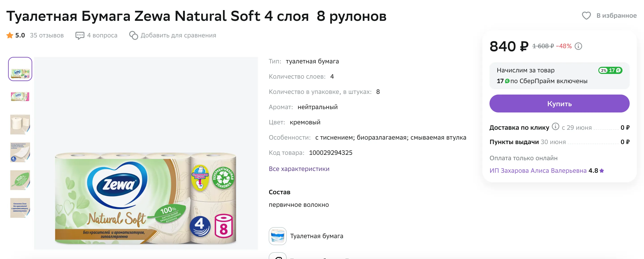The width and height of the screenshot is (644, 259).
Task: Open seller ИП Захарова Алиса Валерьевна link
Action: coord(538,171)
